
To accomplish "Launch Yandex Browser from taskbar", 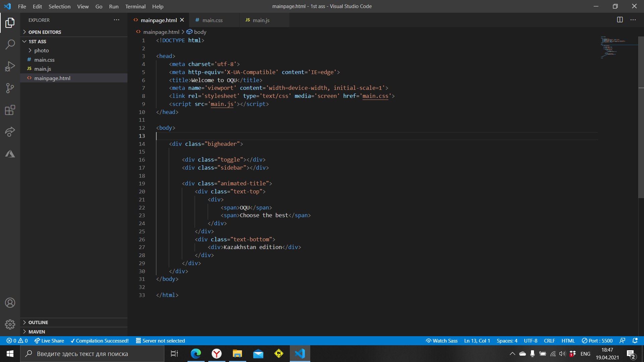I will click(217, 354).
